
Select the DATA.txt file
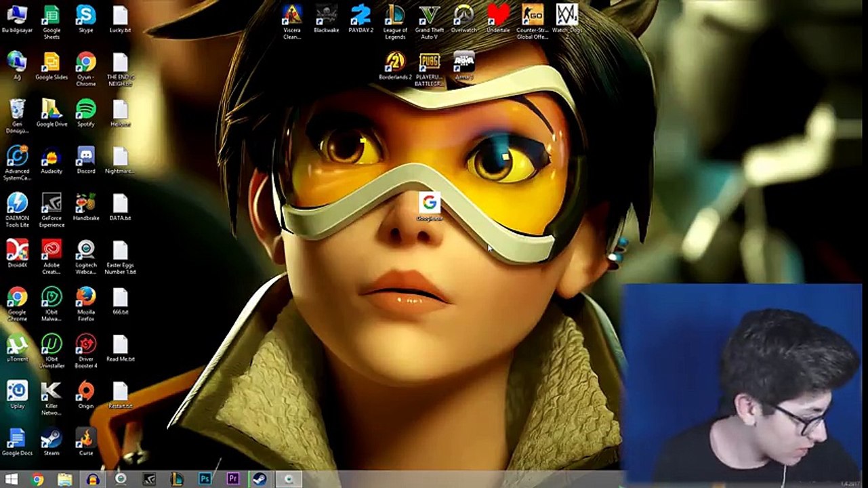(x=120, y=207)
